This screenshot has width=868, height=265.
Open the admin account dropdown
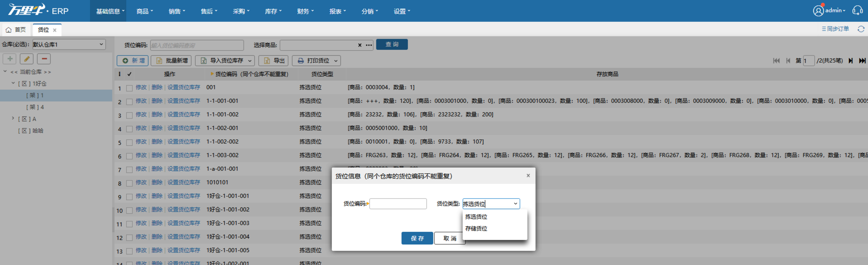click(x=835, y=11)
